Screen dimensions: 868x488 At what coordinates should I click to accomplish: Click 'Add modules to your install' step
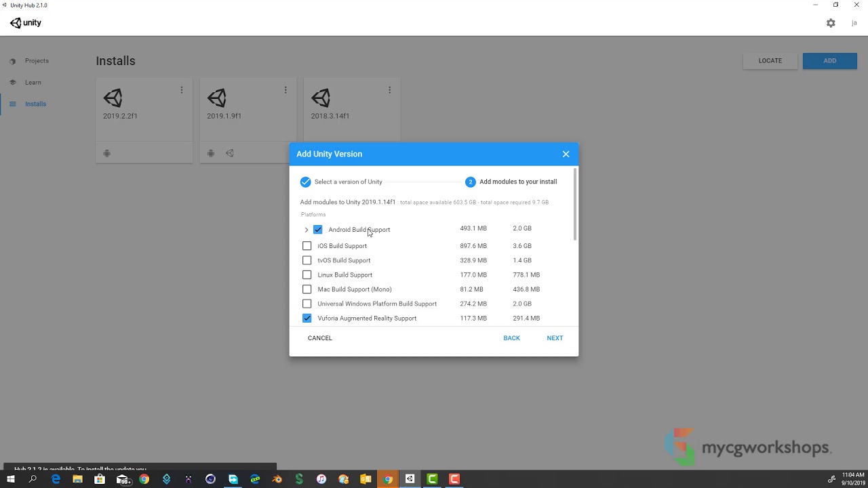[x=518, y=182]
